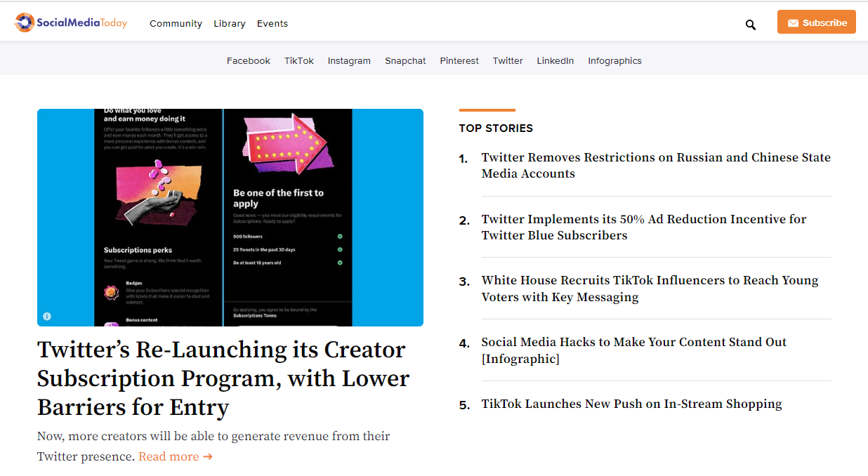Go to the TikTok topic
This screenshot has height=476, width=868.
click(x=299, y=60)
